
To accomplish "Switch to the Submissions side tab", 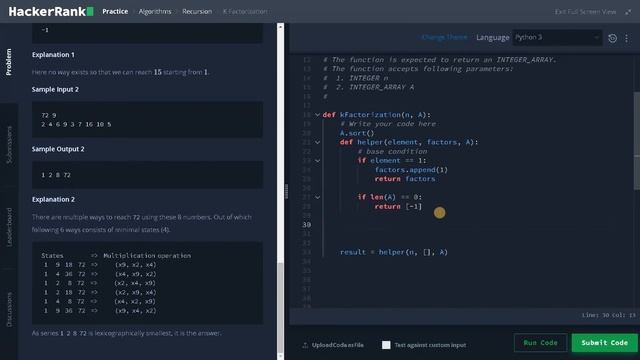I will [x=9, y=145].
